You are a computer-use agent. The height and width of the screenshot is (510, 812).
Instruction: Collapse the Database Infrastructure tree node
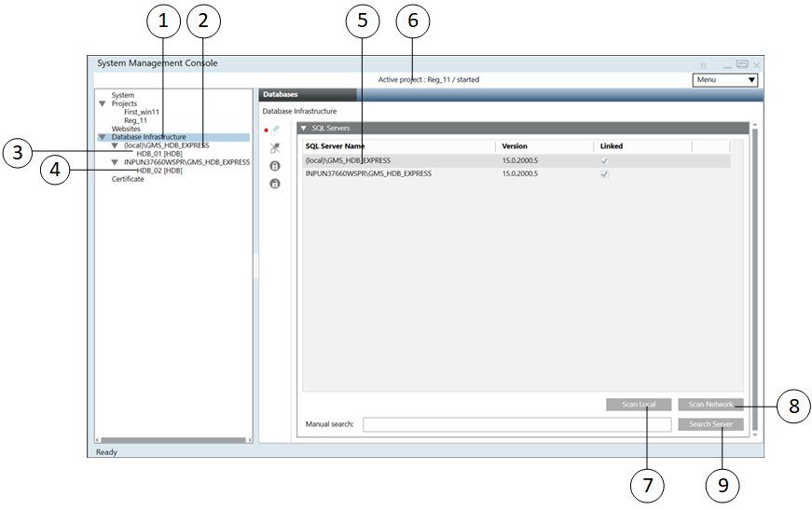(103, 137)
